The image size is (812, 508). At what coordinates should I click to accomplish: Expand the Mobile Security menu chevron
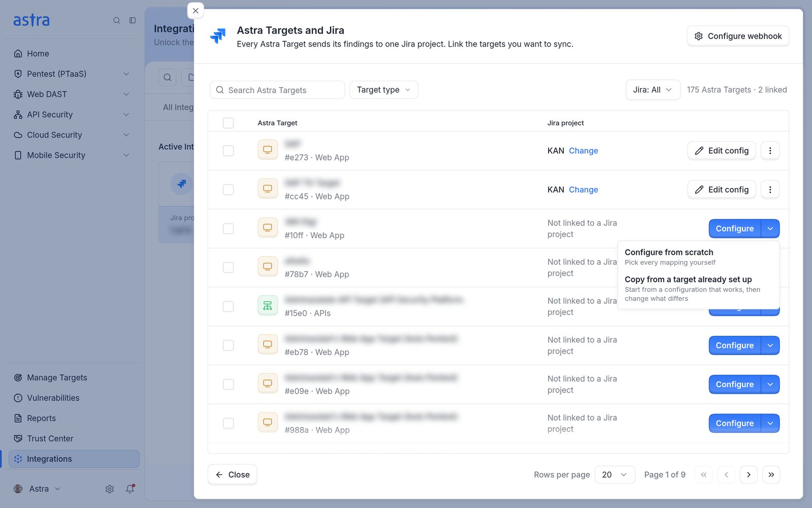(126, 155)
